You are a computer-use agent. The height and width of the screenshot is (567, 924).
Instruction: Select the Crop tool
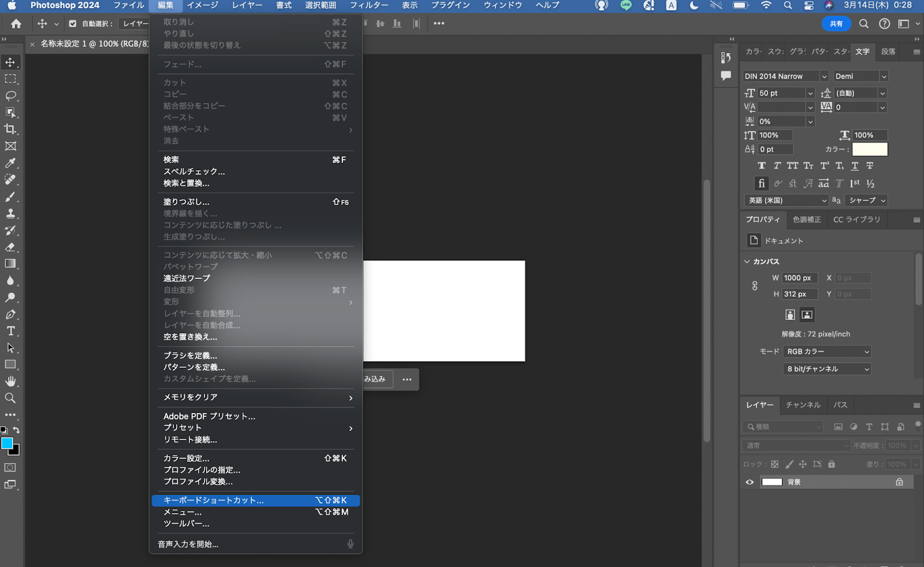click(x=10, y=129)
